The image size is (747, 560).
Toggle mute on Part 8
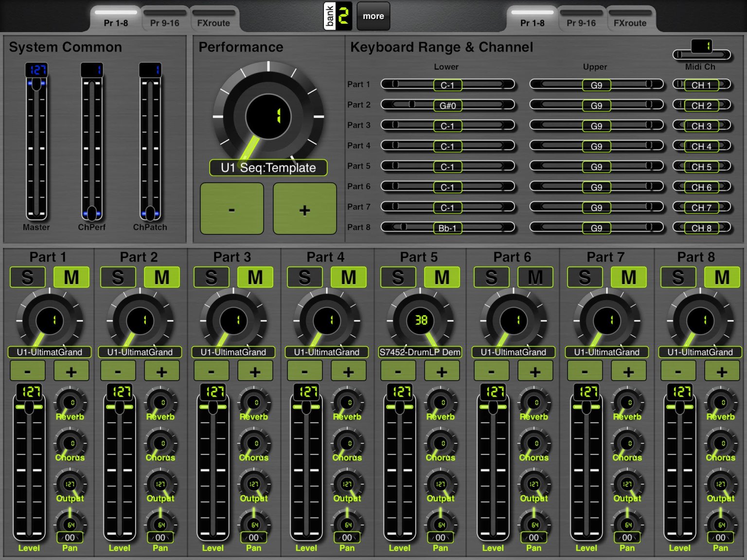(722, 277)
